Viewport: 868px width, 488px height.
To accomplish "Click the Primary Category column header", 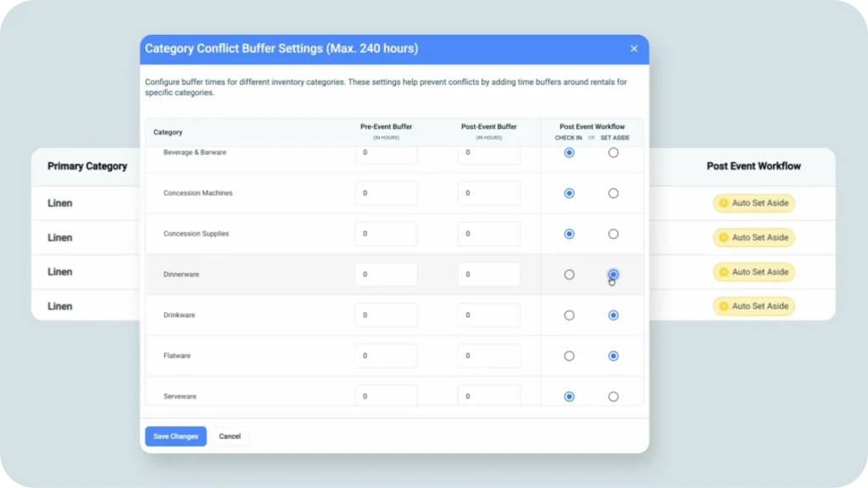I will [87, 166].
